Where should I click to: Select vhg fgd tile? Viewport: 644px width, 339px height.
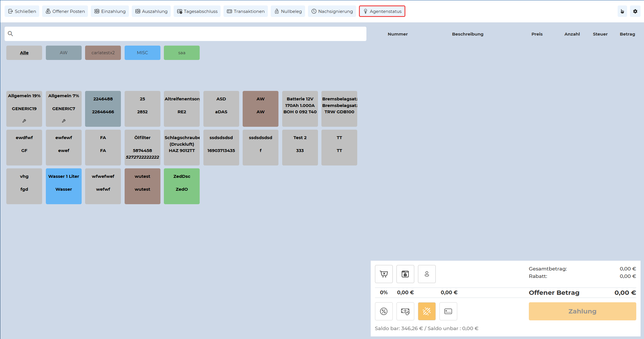24,186
